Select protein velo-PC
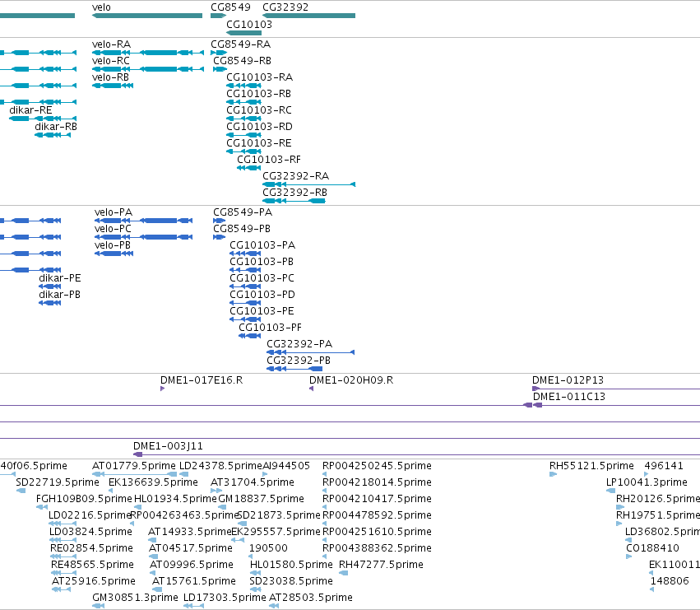700x610 pixels. [x=113, y=229]
